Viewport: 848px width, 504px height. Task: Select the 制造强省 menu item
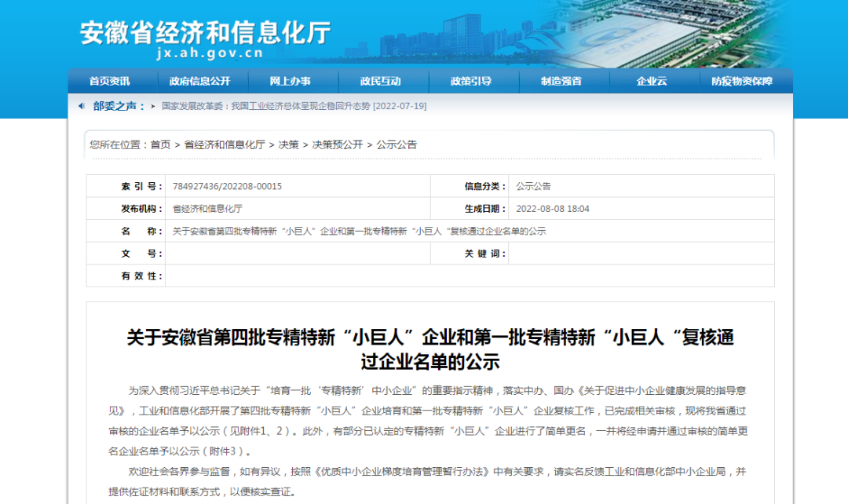[x=561, y=81]
